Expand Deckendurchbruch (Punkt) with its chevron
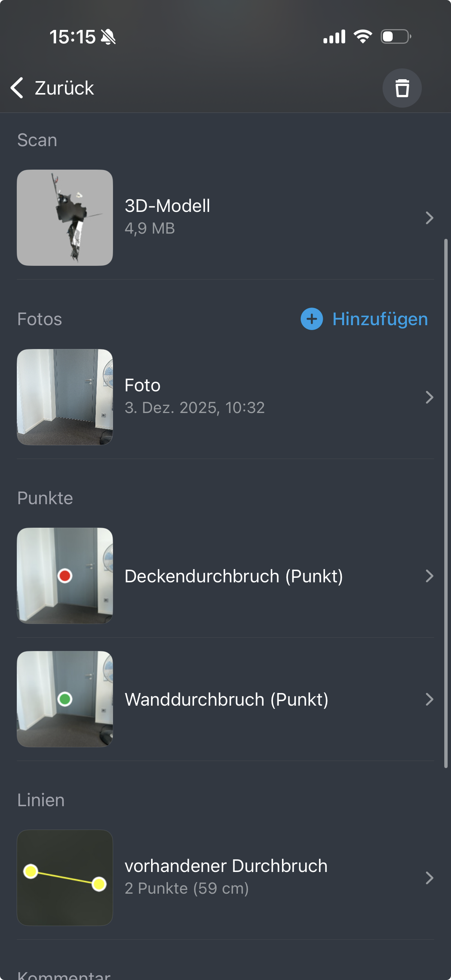Viewport: 451px width, 980px height. tap(429, 576)
